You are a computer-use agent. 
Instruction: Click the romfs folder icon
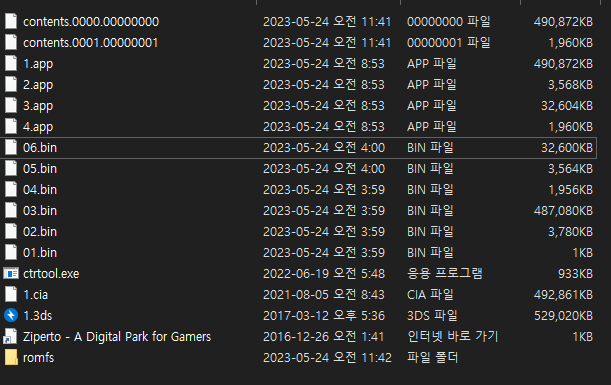11,357
